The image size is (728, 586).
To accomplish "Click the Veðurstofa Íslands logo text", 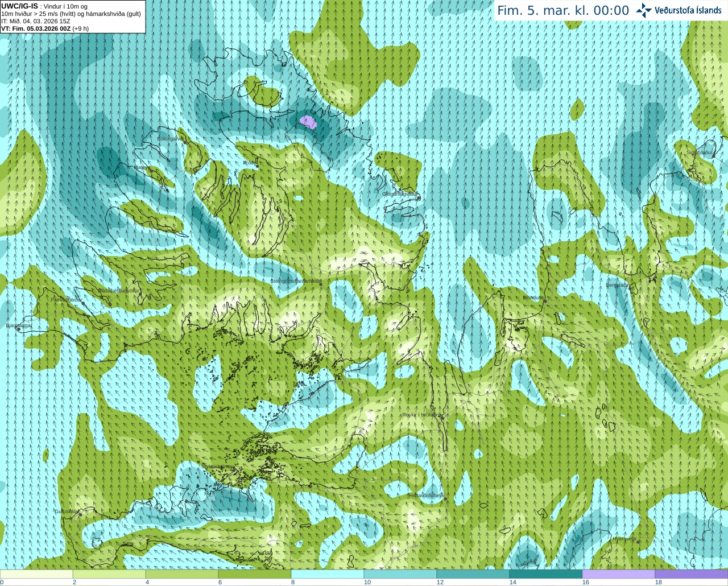I will point(688,10).
